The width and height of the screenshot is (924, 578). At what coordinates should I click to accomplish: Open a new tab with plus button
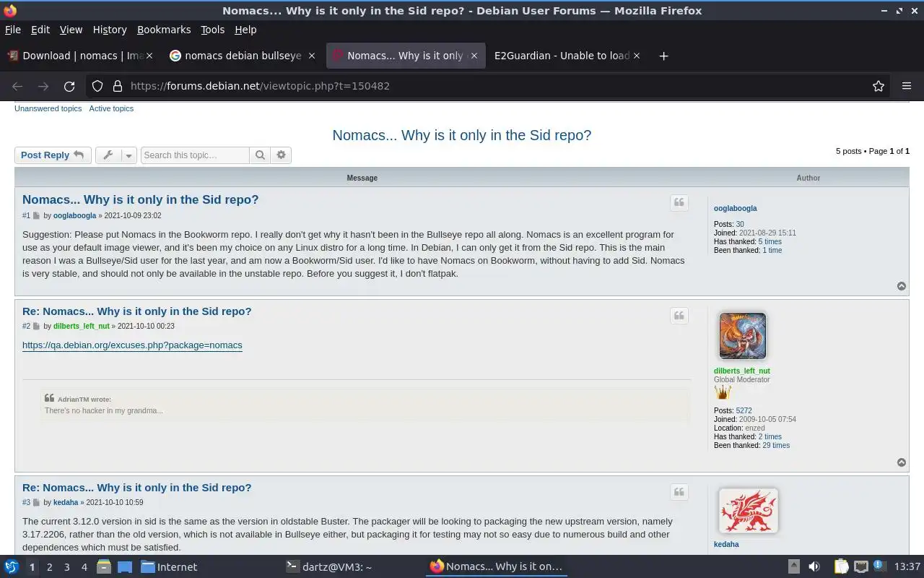663,56
